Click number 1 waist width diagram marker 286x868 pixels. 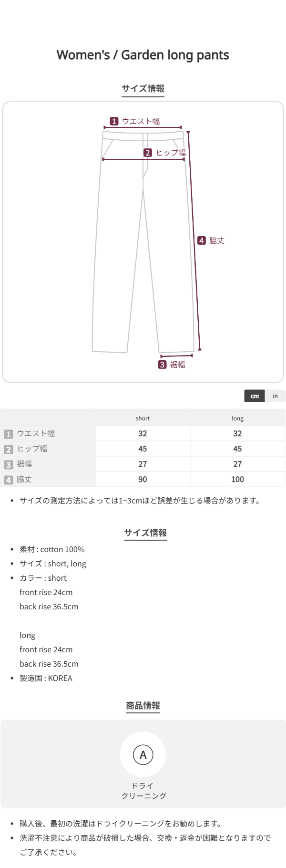pos(114,121)
